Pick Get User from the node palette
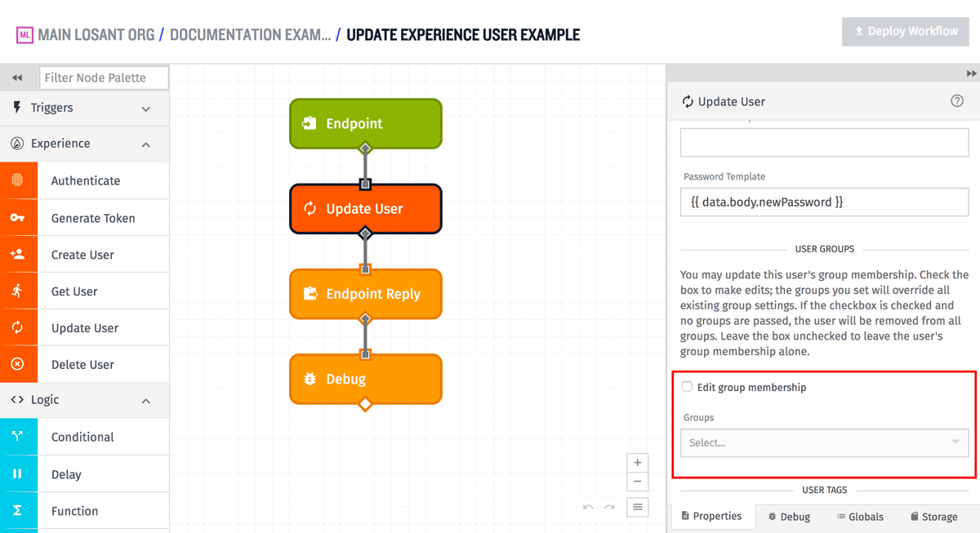 click(x=85, y=291)
